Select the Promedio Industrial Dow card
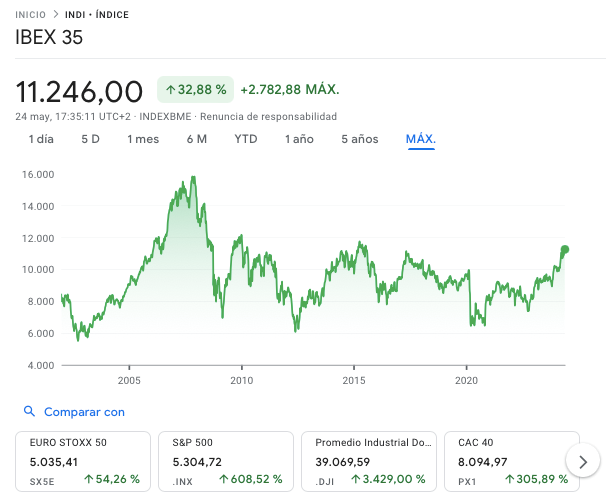Viewport: 606px width, 502px height. [x=369, y=461]
